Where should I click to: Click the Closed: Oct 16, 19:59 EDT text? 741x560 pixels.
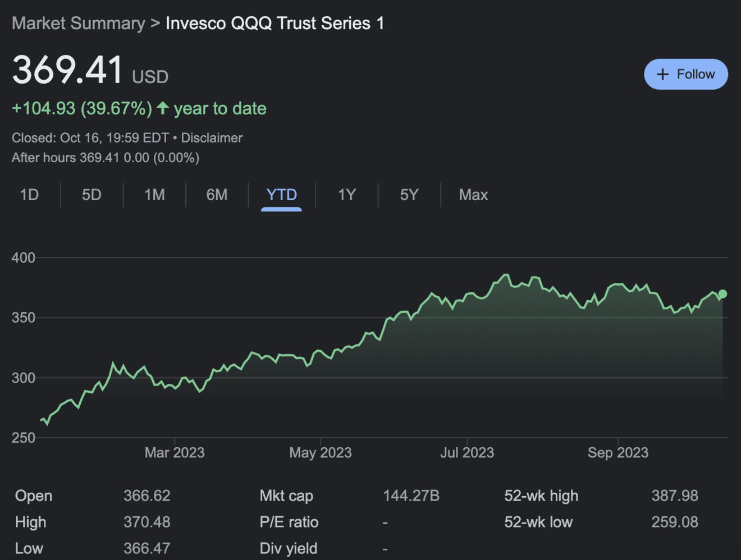pos(90,137)
